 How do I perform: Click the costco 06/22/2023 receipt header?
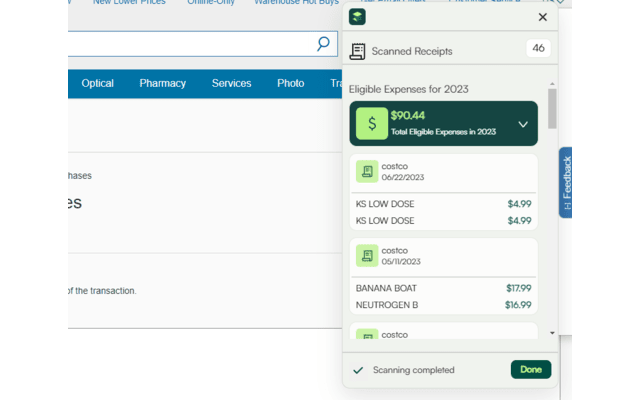[443, 172]
